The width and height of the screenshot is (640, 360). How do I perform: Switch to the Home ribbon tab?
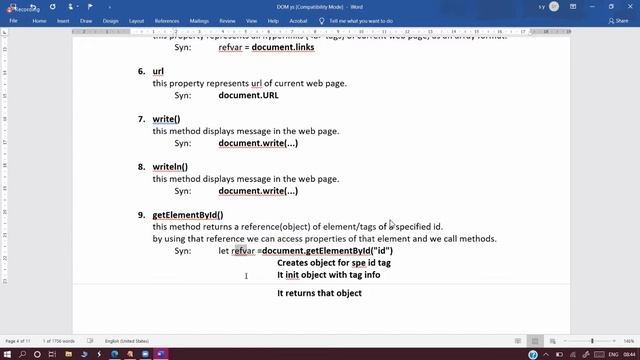(x=39, y=21)
